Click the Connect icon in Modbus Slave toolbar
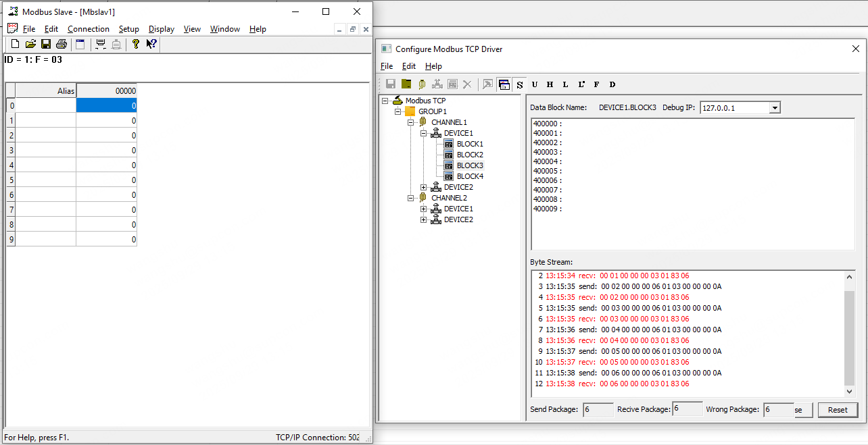 [x=101, y=45]
